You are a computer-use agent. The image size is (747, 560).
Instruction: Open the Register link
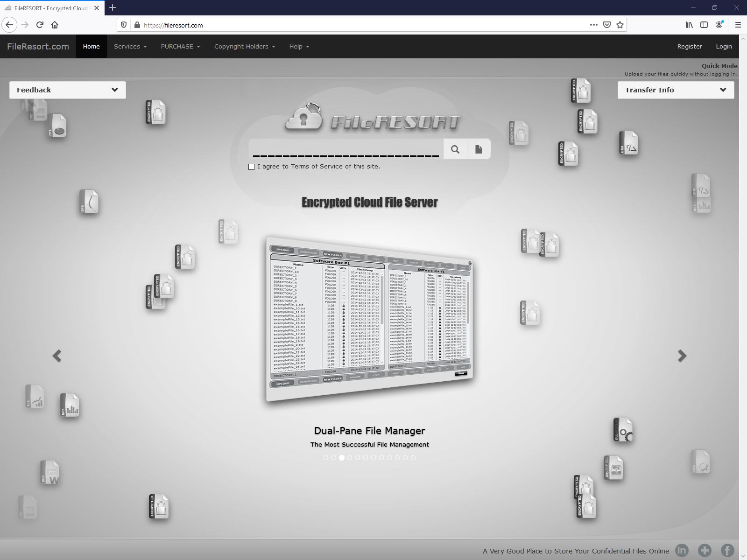[690, 46]
